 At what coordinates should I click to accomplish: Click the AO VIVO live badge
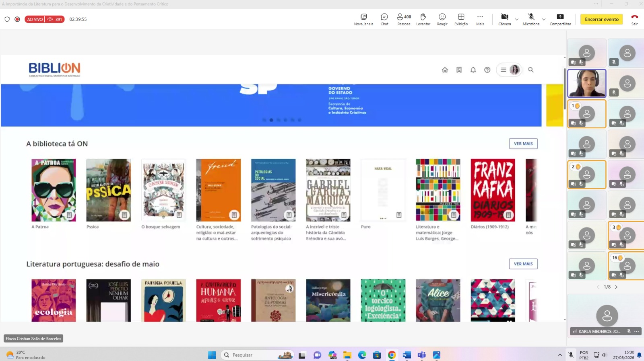pos(35,19)
